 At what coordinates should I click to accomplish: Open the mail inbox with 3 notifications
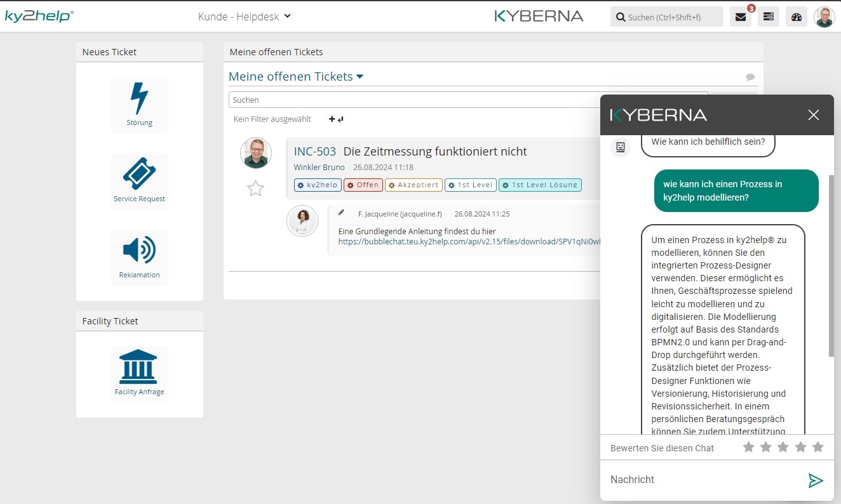pos(741,17)
